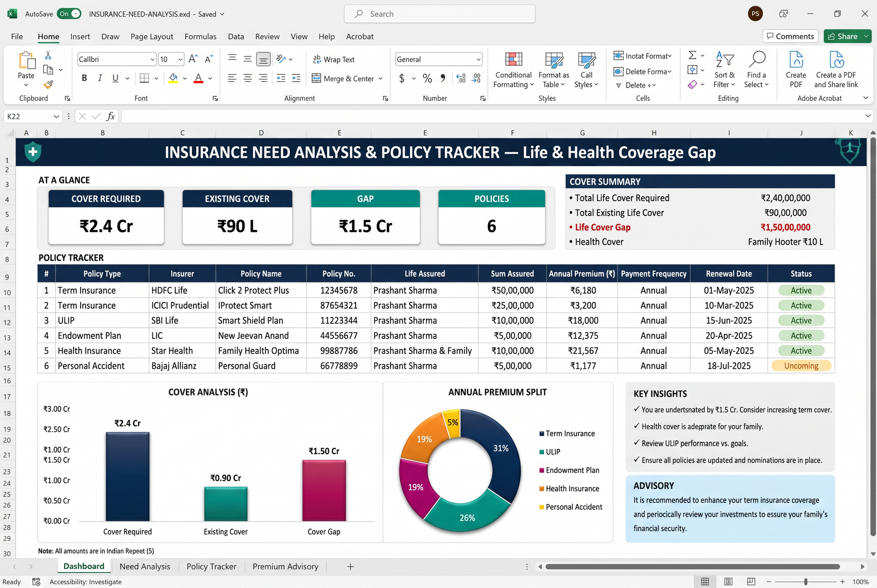Click the horizontal scrollbar
The image size is (877, 588).
(693, 567)
